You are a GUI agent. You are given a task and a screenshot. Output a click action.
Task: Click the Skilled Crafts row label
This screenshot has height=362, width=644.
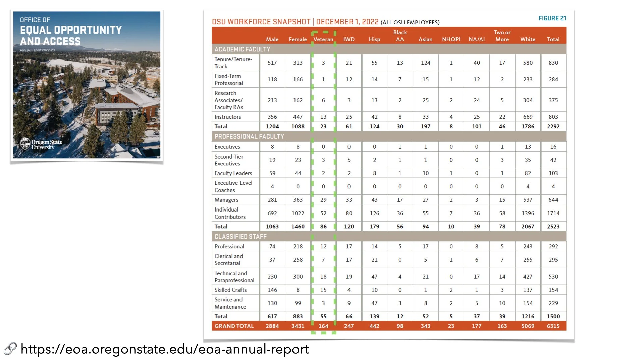[x=230, y=290]
